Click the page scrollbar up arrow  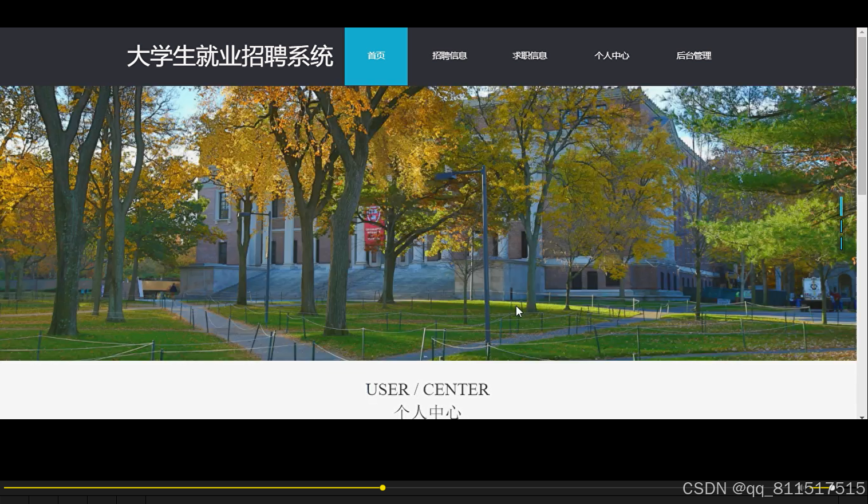862,32
